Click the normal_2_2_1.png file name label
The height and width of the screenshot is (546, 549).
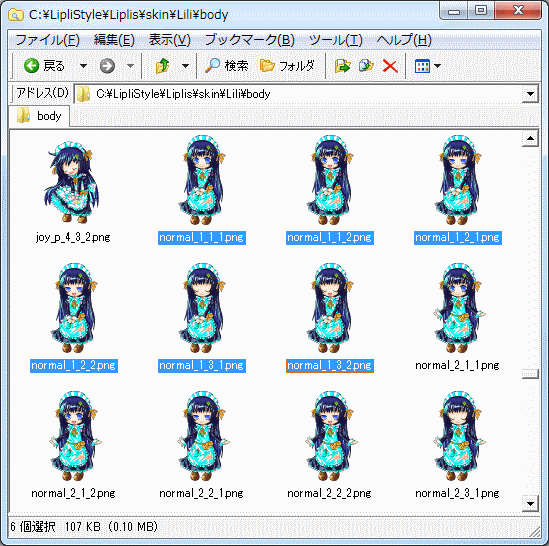coord(201,493)
